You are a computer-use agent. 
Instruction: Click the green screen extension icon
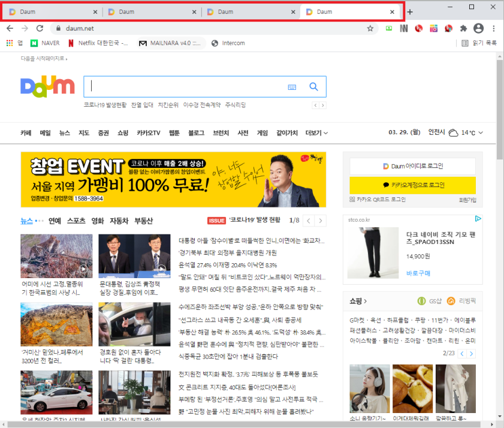point(389,28)
